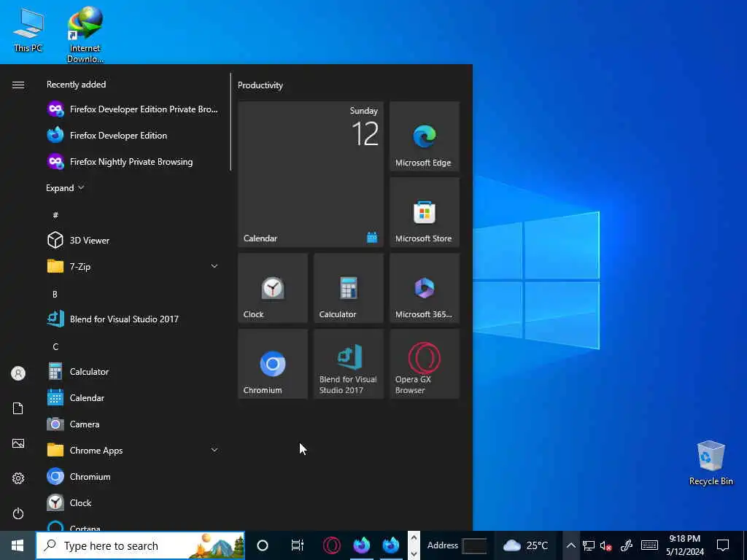Screen dimensions: 747x560
Task: Open Documents from Start sidebar
Action: pos(18,408)
